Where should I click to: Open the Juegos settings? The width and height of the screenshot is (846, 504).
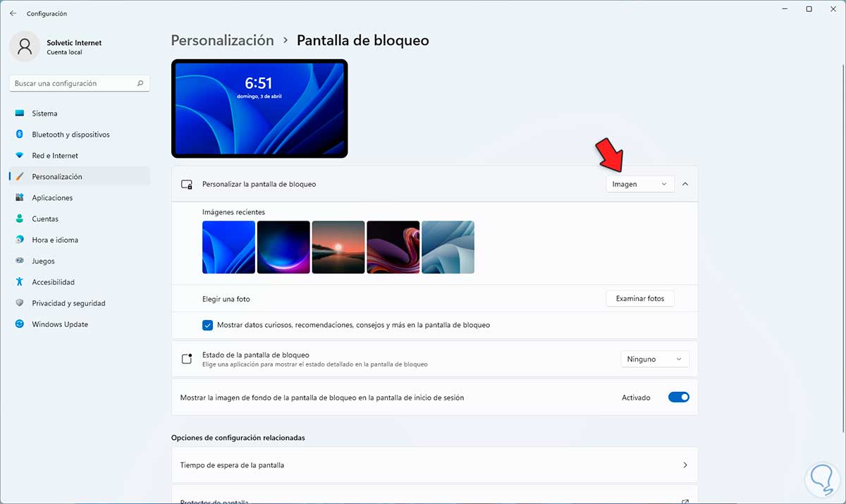click(80, 261)
